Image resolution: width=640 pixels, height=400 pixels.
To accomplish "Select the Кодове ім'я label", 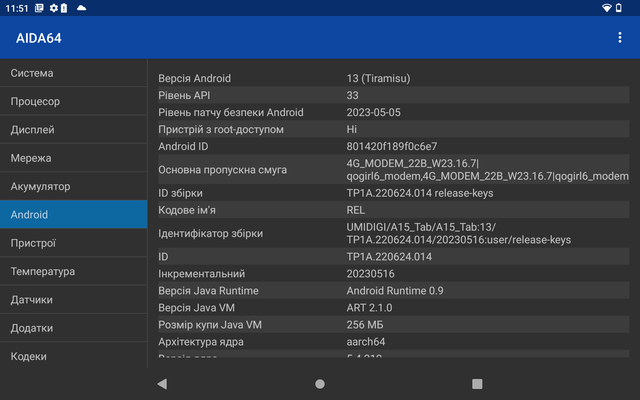I will pyautogui.click(x=187, y=210).
